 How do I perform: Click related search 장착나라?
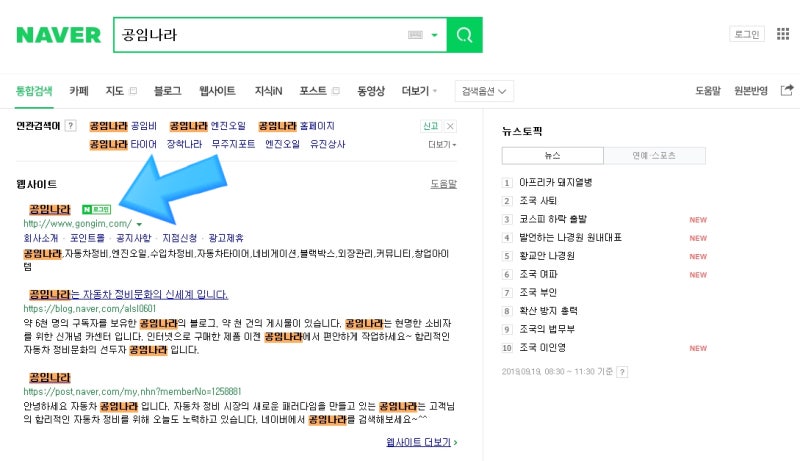(184, 144)
